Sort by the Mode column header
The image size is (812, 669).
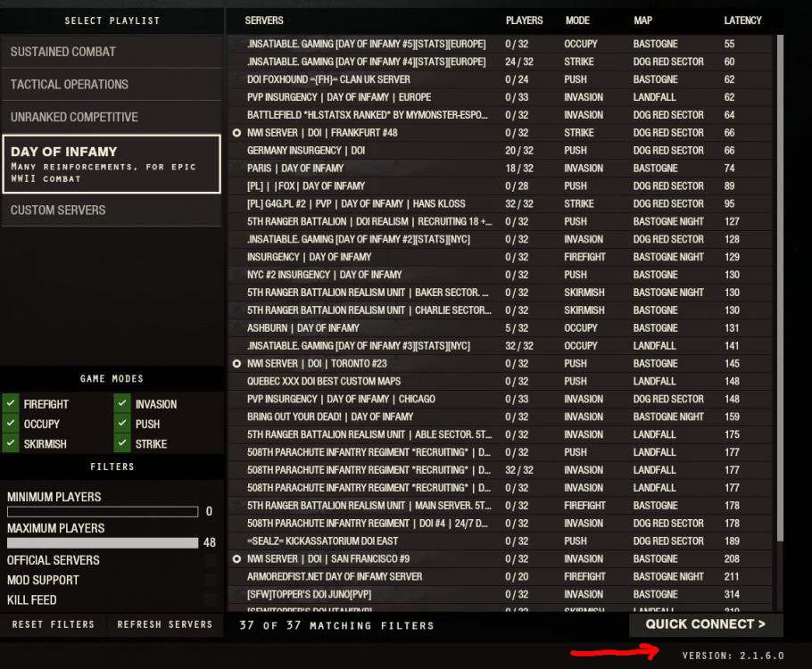(577, 21)
